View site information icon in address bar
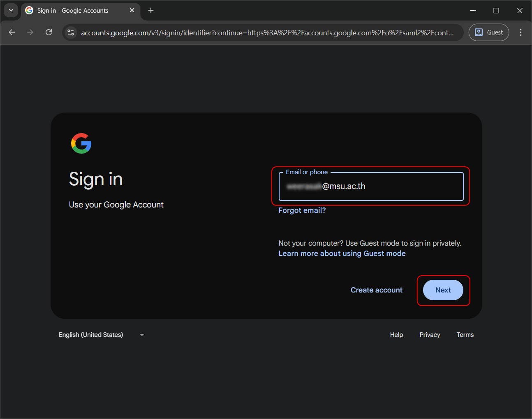Screen dimensions: 532x419 (x=71, y=32)
